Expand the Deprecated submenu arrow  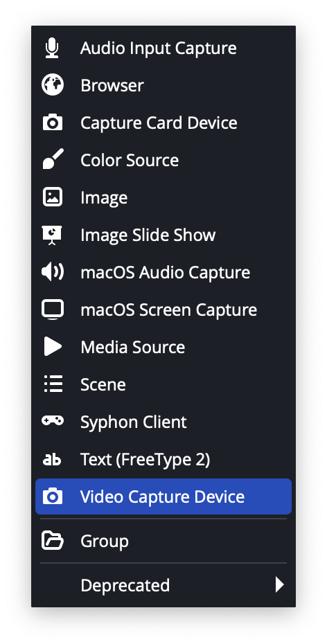[279, 584]
